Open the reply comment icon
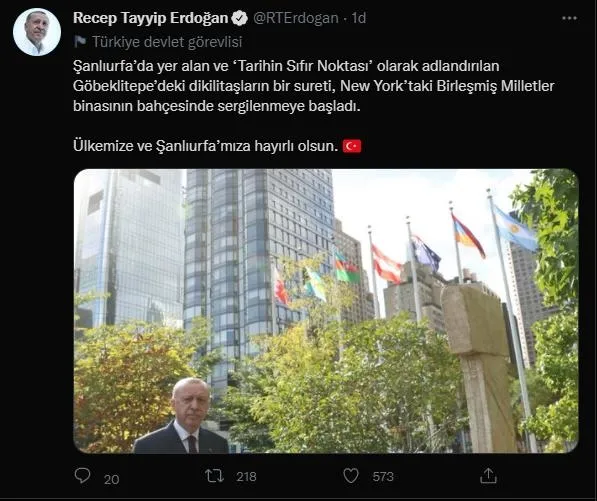This screenshot has width=597, height=501. 82,476
